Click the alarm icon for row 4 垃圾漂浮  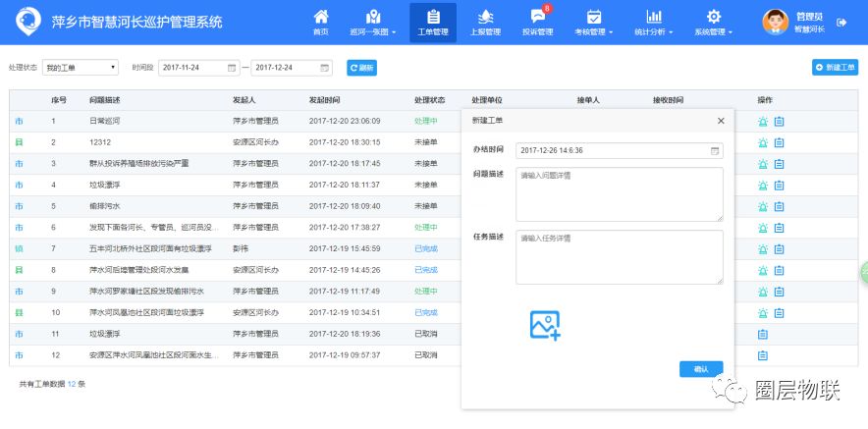[763, 185]
